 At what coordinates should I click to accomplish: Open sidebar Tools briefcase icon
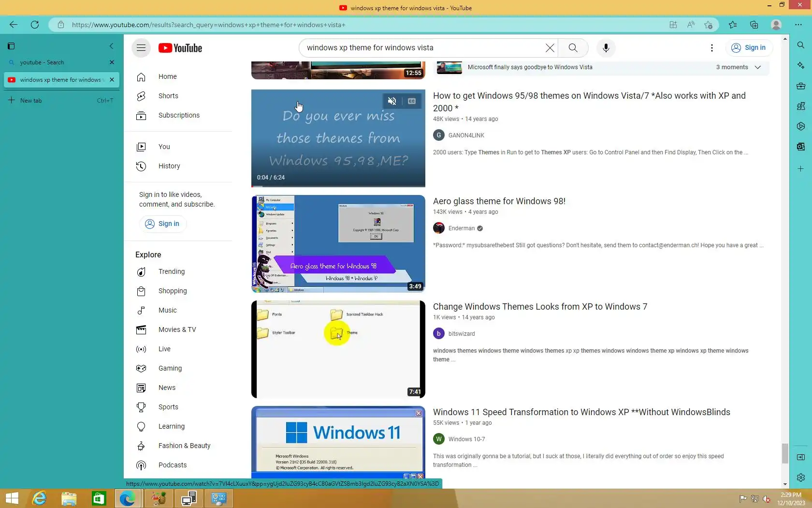click(801, 86)
